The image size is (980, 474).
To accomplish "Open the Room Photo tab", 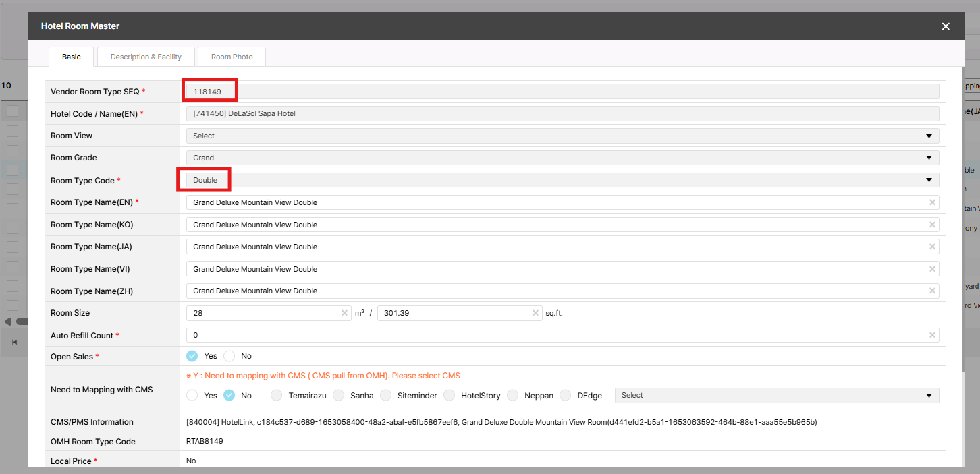I will [x=232, y=57].
